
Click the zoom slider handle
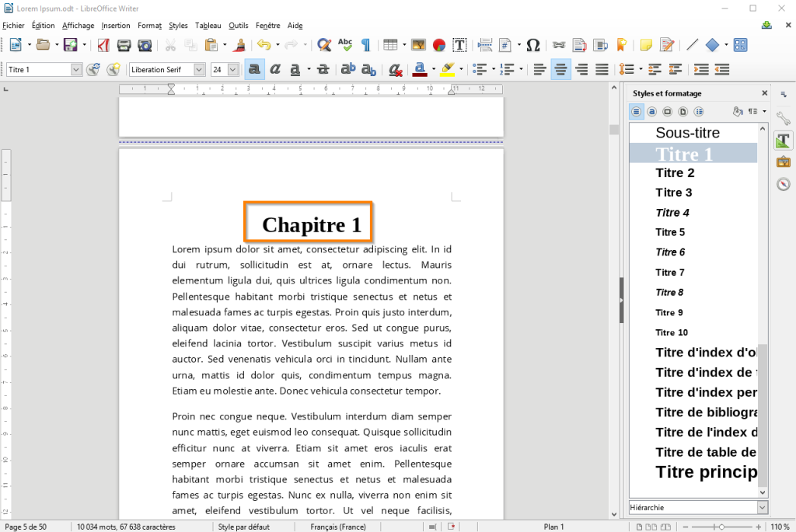point(721,527)
